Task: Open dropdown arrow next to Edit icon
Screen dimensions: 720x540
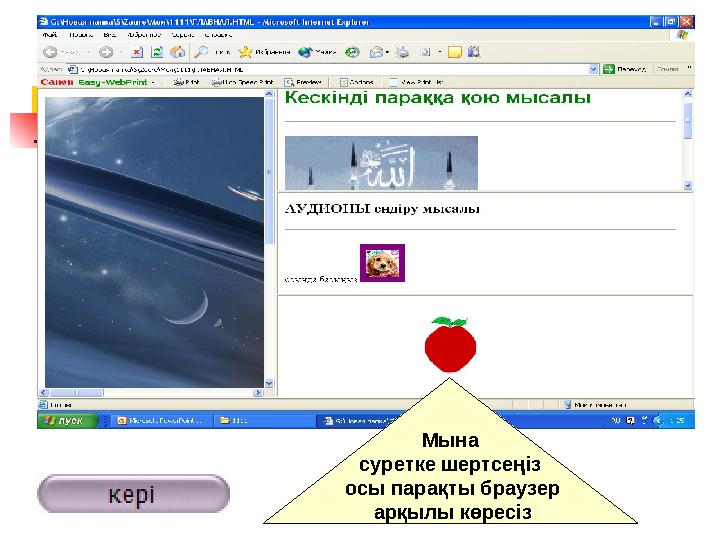Action: click(x=440, y=52)
